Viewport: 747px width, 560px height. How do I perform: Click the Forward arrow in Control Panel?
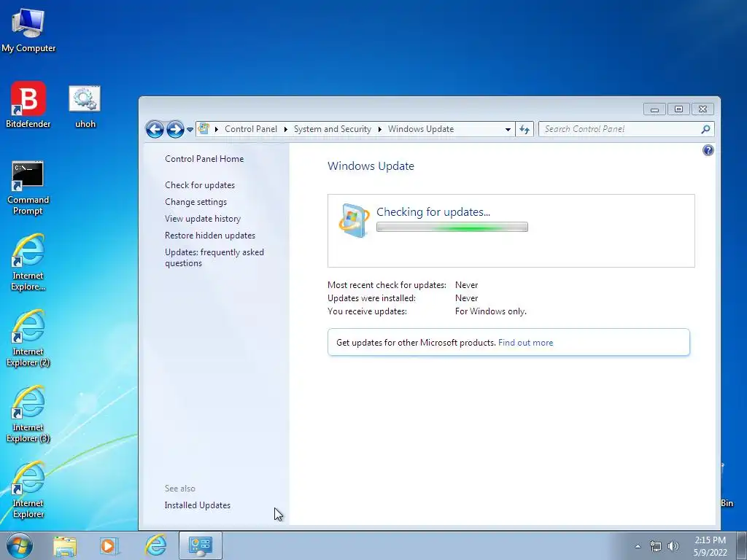[x=175, y=129]
